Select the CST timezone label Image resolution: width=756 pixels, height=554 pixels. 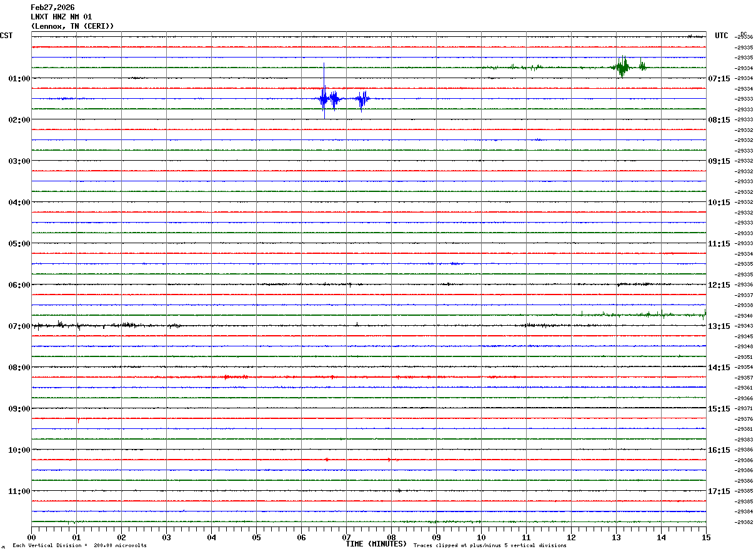coord(6,36)
